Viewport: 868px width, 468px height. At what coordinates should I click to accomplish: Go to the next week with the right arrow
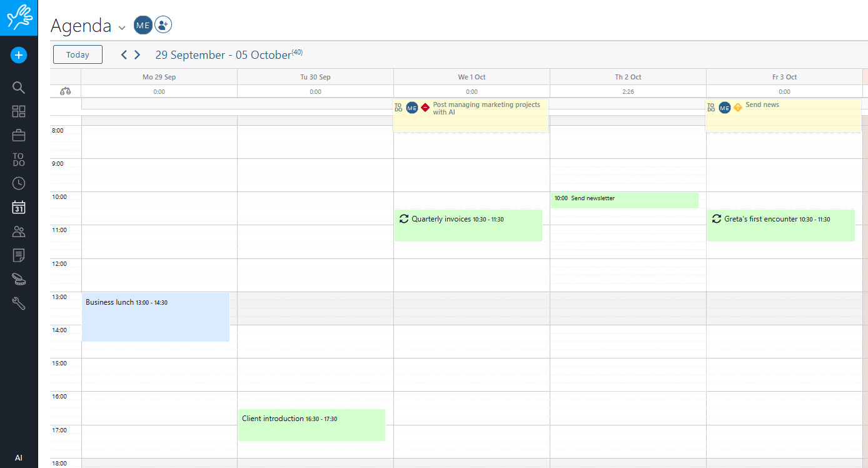[138, 54]
